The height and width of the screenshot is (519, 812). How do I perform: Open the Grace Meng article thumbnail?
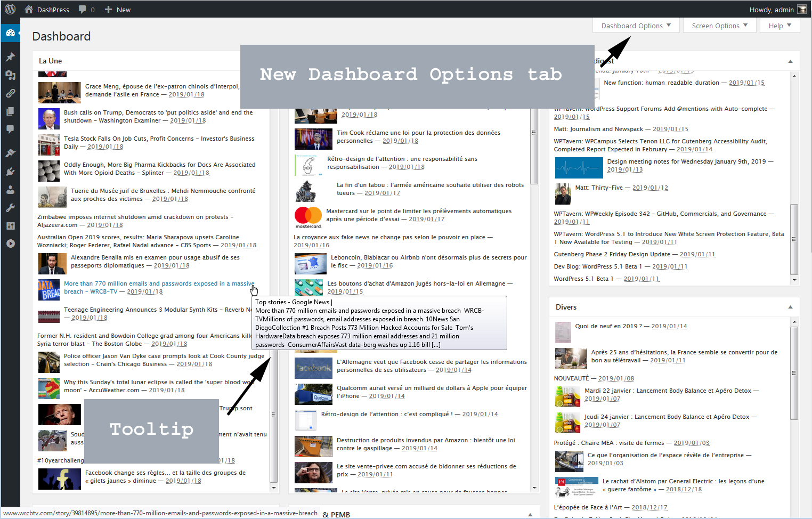[x=60, y=92]
